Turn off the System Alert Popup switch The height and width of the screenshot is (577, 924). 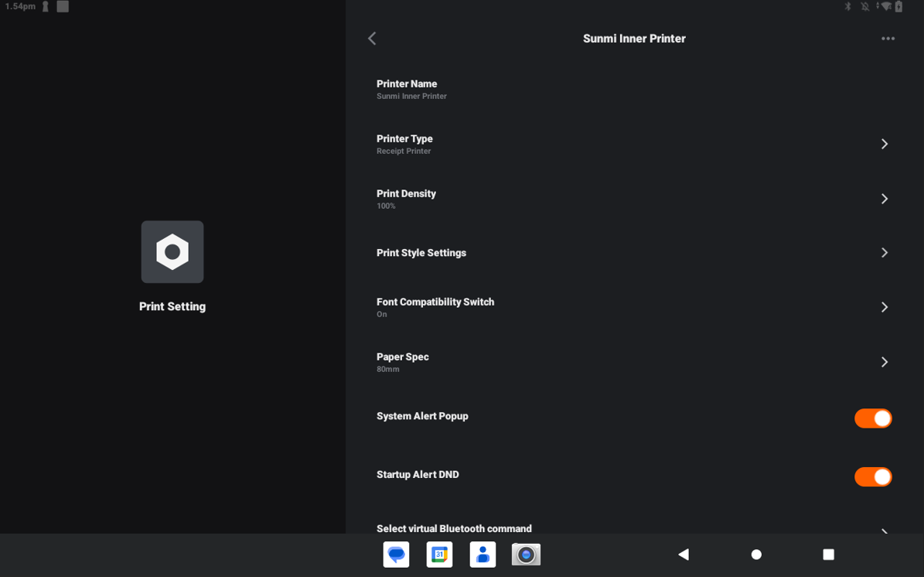click(x=873, y=418)
